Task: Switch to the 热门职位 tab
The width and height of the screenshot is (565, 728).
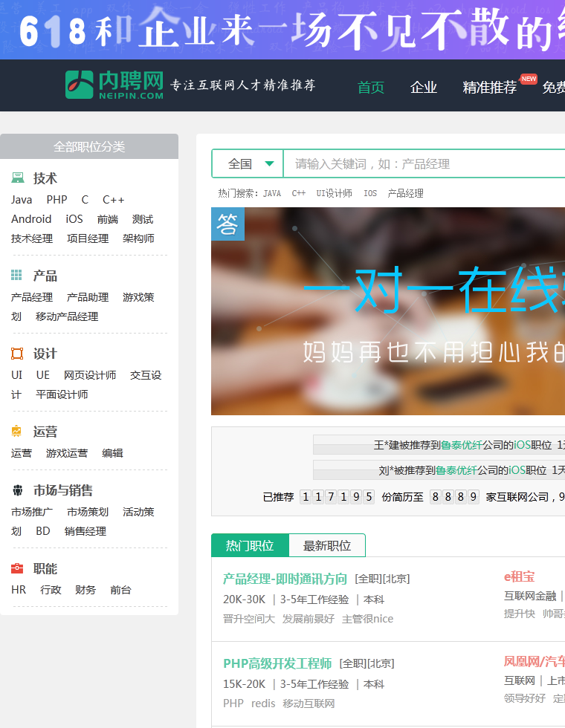Action: tap(250, 545)
